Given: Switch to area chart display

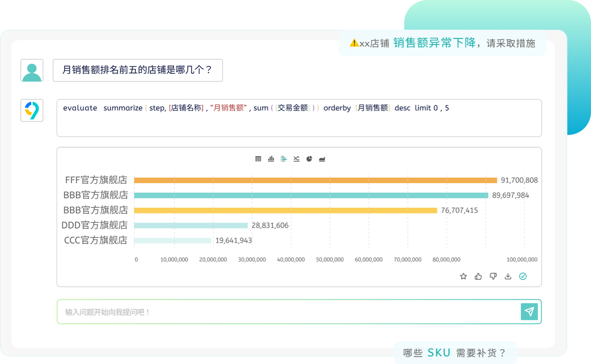Looking at the screenshot, I should 322,159.
